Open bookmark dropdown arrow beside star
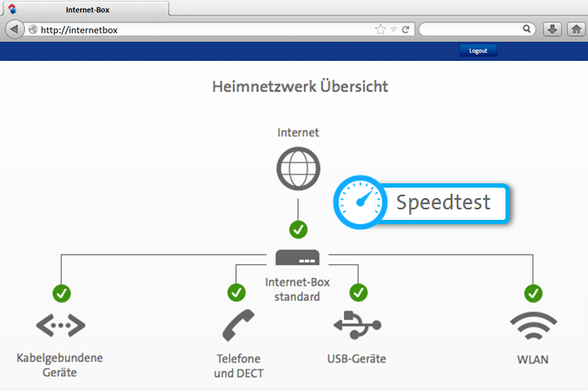Viewport: 588px width, 391px height. click(x=393, y=30)
